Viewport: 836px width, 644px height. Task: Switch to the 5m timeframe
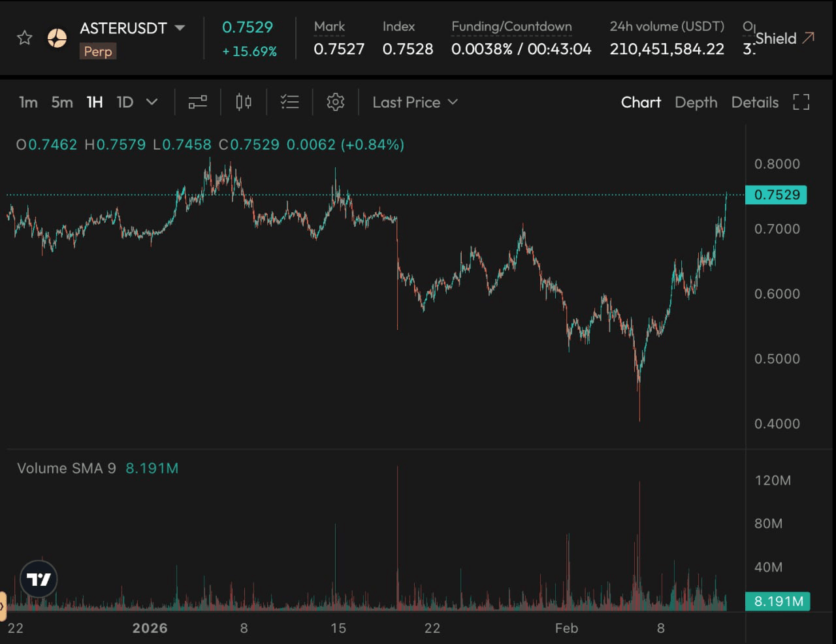62,103
